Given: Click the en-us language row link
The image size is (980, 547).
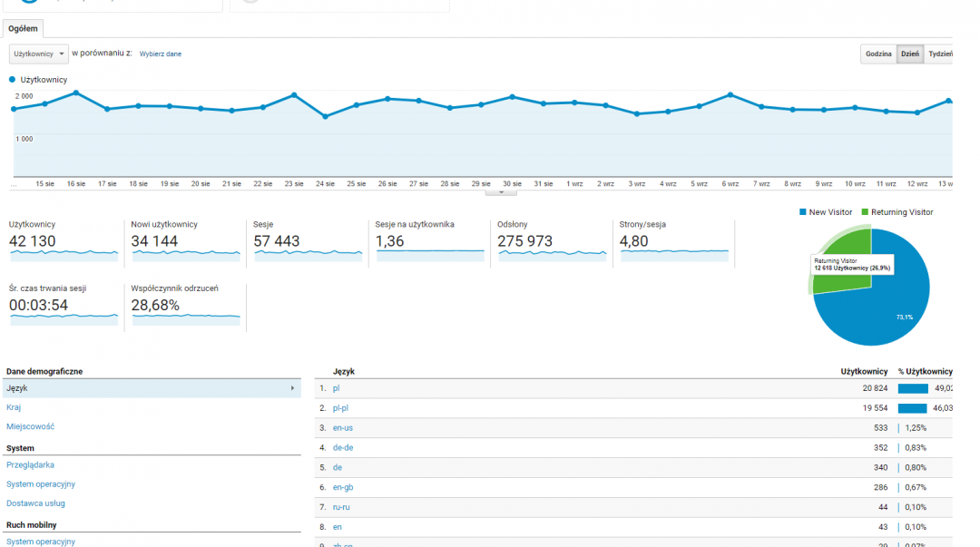Looking at the screenshot, I should [343, 427].
